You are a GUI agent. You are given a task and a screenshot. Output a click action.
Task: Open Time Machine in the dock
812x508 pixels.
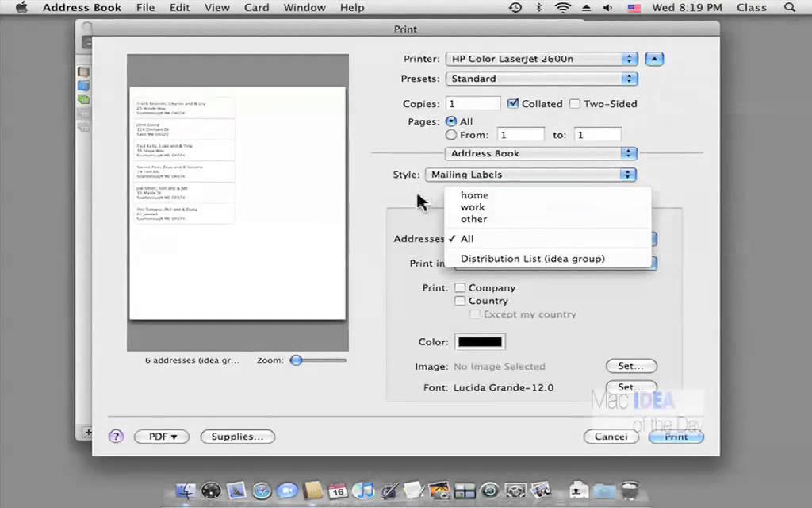coord(490,491)
